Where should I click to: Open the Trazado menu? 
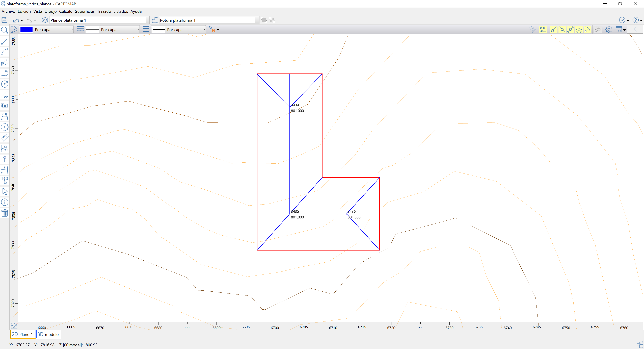click(104, 11)
